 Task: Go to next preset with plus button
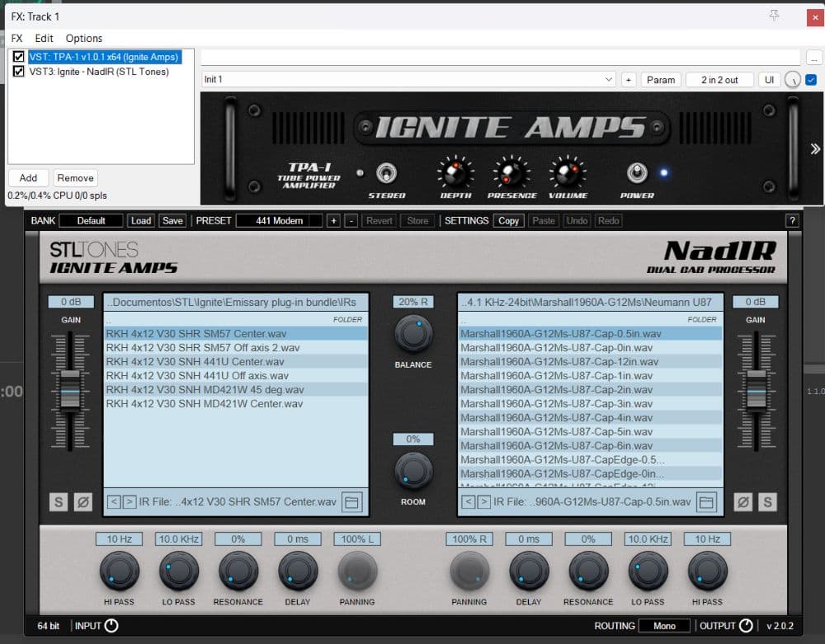[333, 221]
